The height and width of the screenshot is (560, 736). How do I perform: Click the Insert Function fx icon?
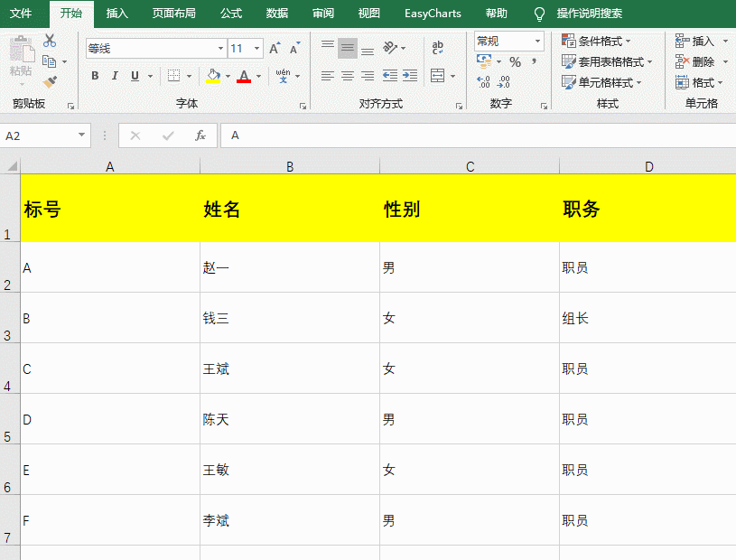[200, 135]
